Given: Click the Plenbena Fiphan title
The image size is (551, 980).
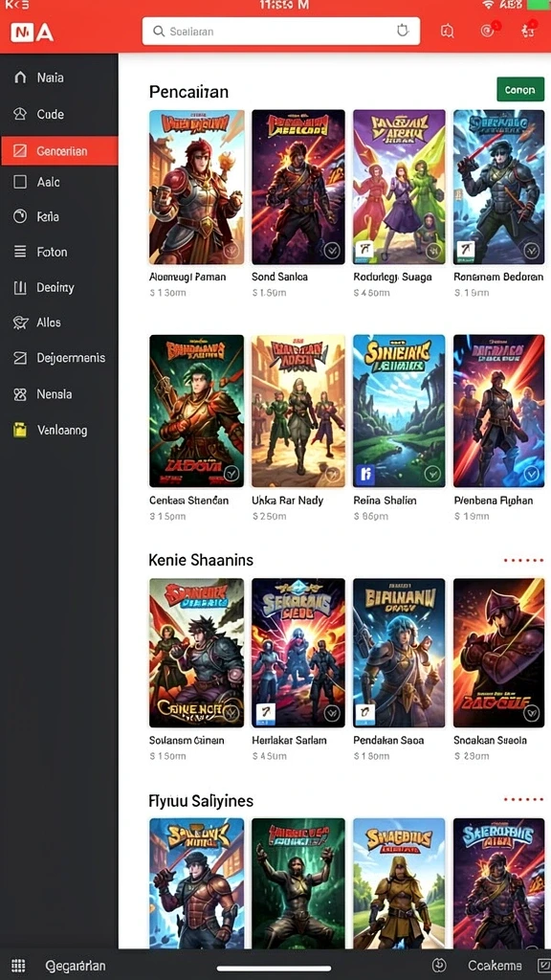Looking at the screenshot, I should click(x=494, y=501).
